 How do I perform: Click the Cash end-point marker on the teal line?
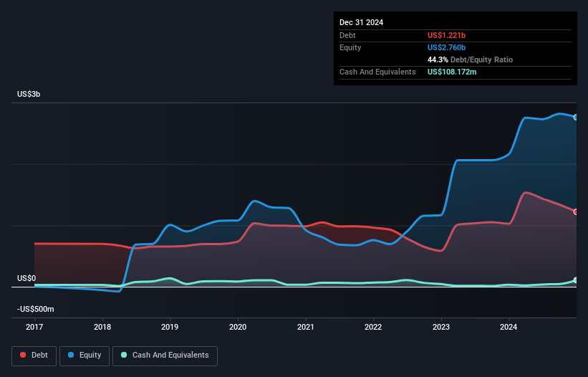click(576, 280)
